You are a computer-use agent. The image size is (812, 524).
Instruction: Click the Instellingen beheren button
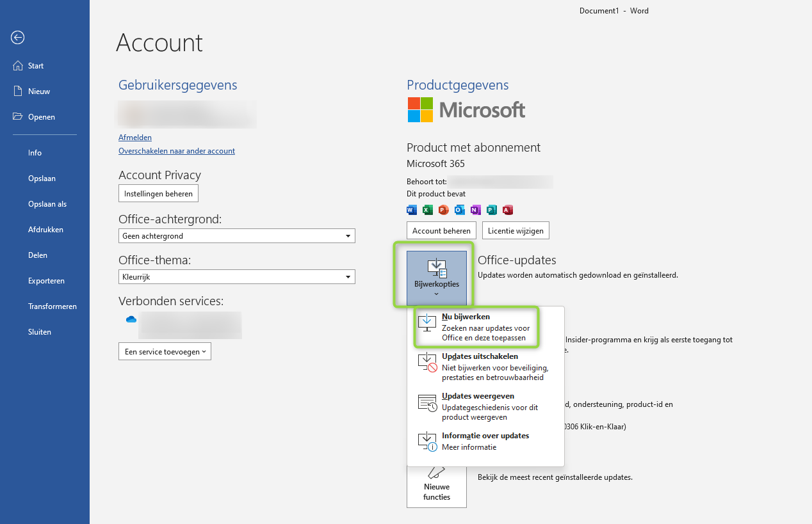click(x=159, y=193)
